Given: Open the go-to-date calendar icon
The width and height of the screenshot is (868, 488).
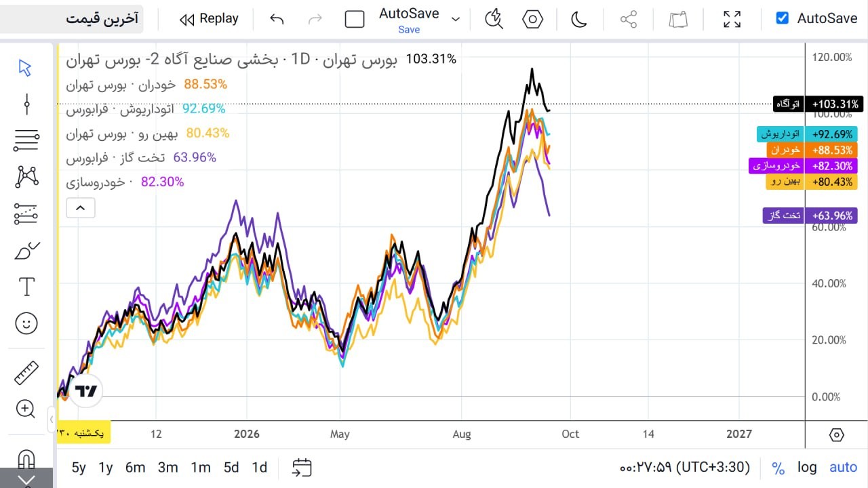Looking at the screenshot, I should coord(302,467).
